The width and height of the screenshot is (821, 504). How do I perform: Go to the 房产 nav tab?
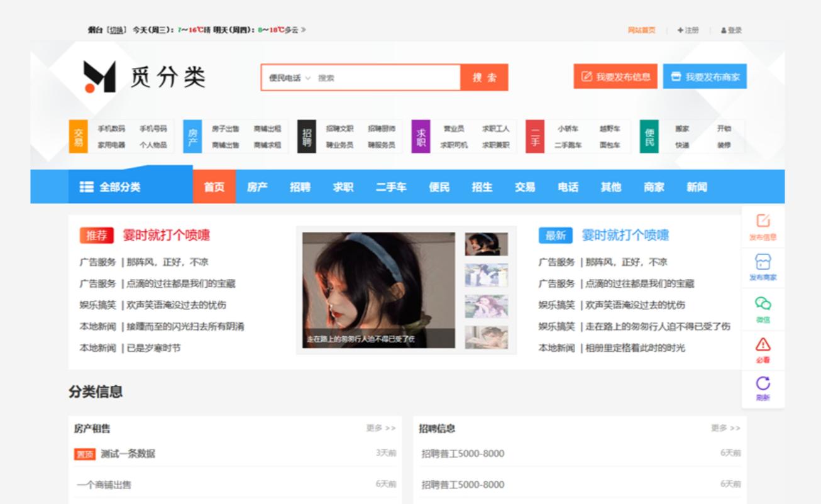(x=257, y=187)
